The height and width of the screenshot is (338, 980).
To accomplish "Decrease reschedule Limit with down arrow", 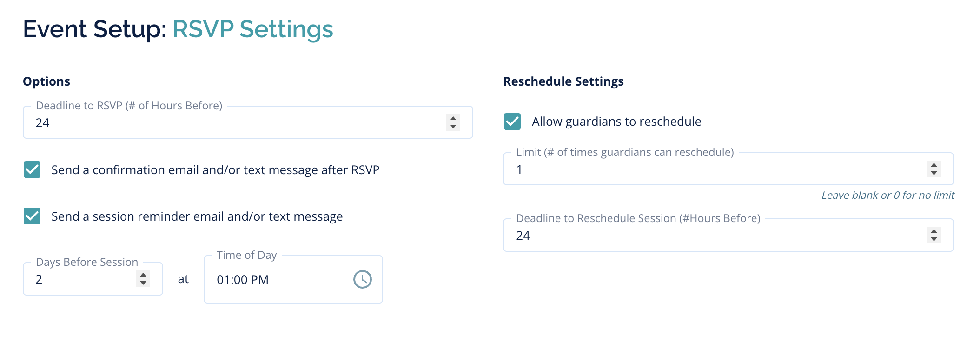I will [x=934, y=173].
